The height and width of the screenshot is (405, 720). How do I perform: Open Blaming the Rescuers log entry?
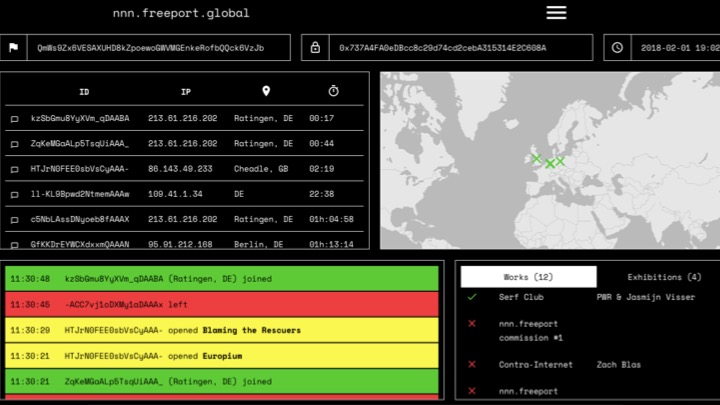coord(251,329)
